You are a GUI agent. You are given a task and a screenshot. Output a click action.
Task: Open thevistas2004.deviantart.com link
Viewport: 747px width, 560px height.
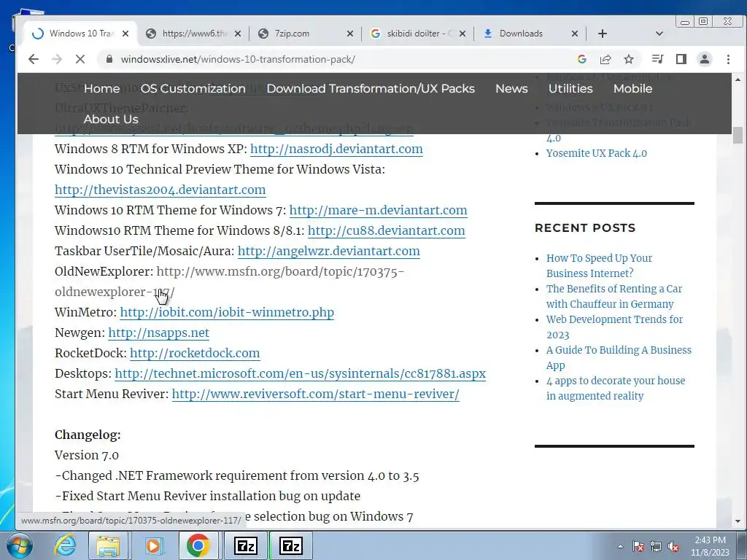pos(160,190)
